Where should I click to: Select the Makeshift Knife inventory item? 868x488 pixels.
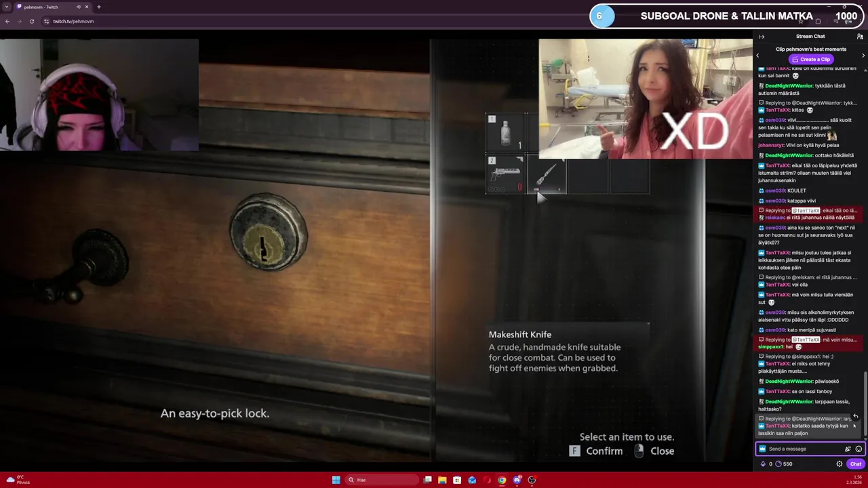tap(547, 175)
